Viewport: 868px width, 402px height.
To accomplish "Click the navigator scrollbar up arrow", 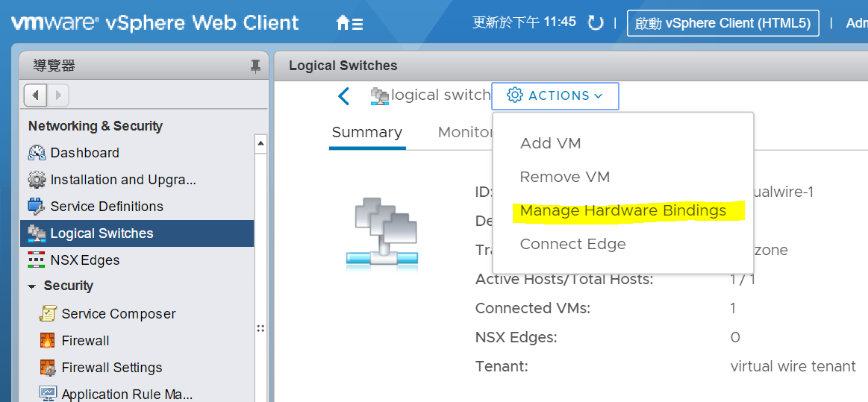I will [x=260, y=144].
